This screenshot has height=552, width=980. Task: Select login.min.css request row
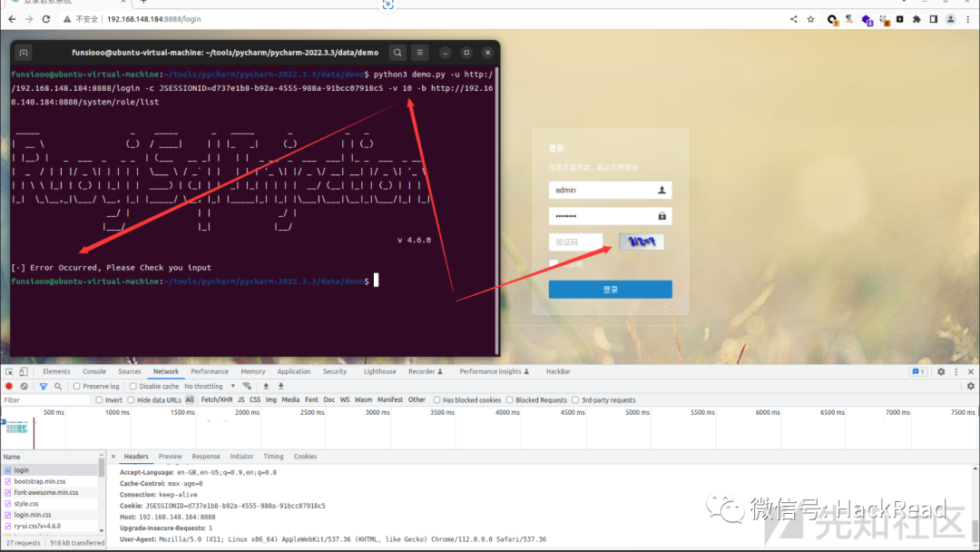click(50, 515)
